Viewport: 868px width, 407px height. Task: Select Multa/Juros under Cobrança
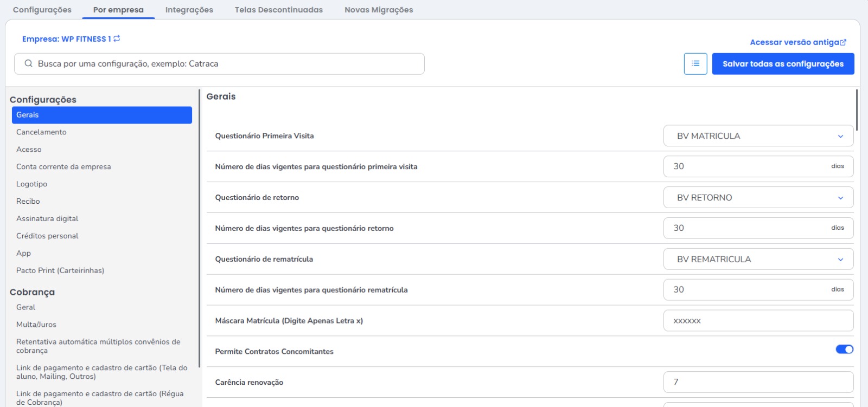pos(36,325)
